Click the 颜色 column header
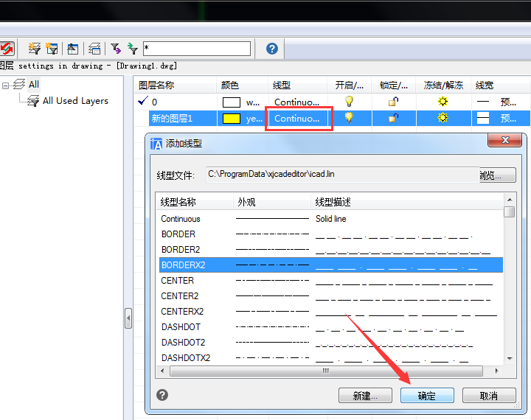Viewport: 531px width, 420px height. pos(243,85)
